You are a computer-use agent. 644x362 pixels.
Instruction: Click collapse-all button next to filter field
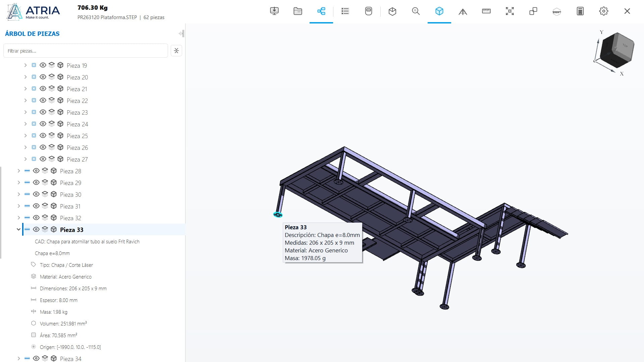click(x=176, y=51)
